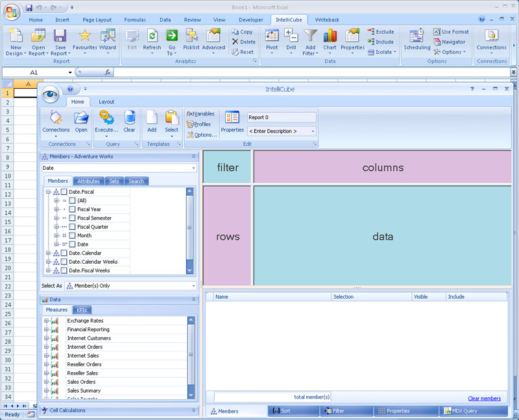Tick the Fiscal Semester checkbox
The width and height of the screenshot is (519, 420).
[72, 218]
